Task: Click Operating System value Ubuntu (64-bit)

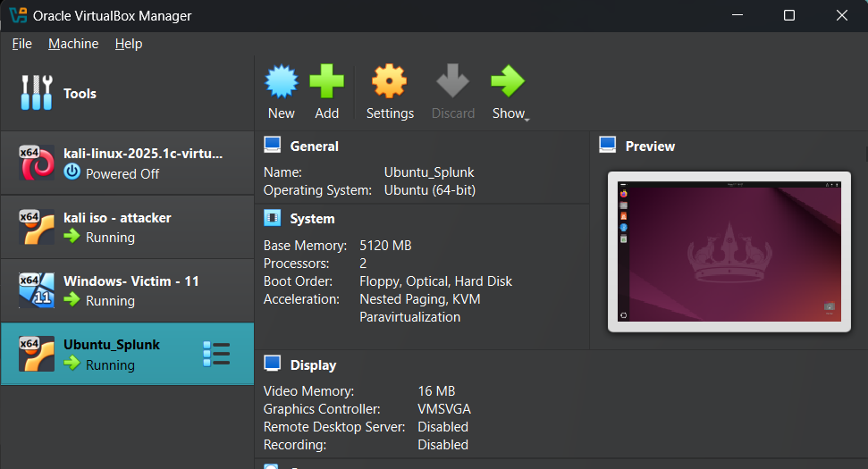Action: pos(430,190)
